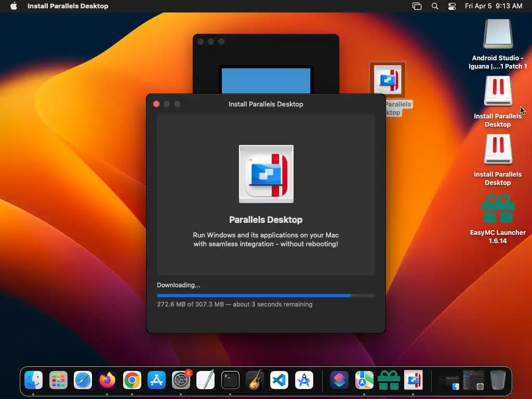Open the Install Parallels Desktop app menu

click(x=68, y=6)
